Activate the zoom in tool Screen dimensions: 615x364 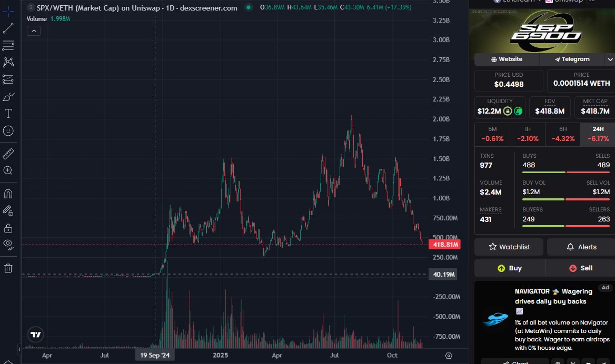[8, 171]
